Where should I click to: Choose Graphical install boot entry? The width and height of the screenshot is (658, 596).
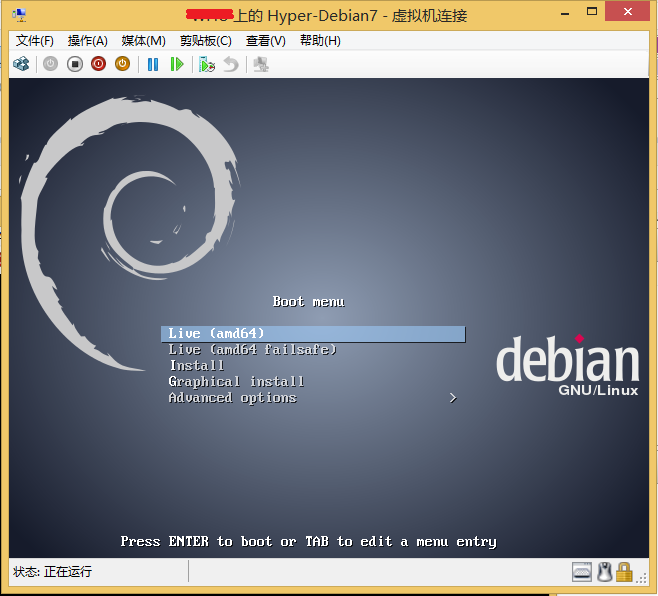point(313,382)
